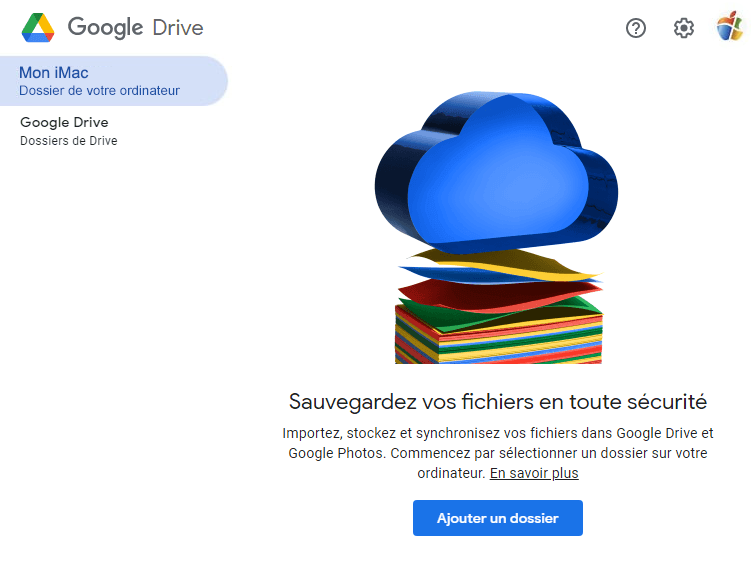Open the help question mark icon

[x=636, y=28]
